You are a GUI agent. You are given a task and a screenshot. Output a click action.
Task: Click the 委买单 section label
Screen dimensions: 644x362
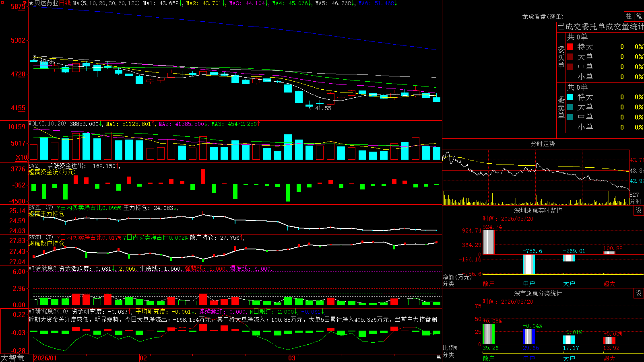[x=561, y=57]
